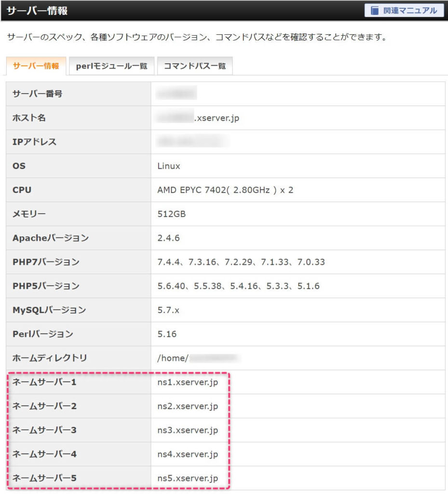Viewport: 448px width, 494px height.
Task: Click the 2.4.6 Apache version value
Action: [168, 238]
